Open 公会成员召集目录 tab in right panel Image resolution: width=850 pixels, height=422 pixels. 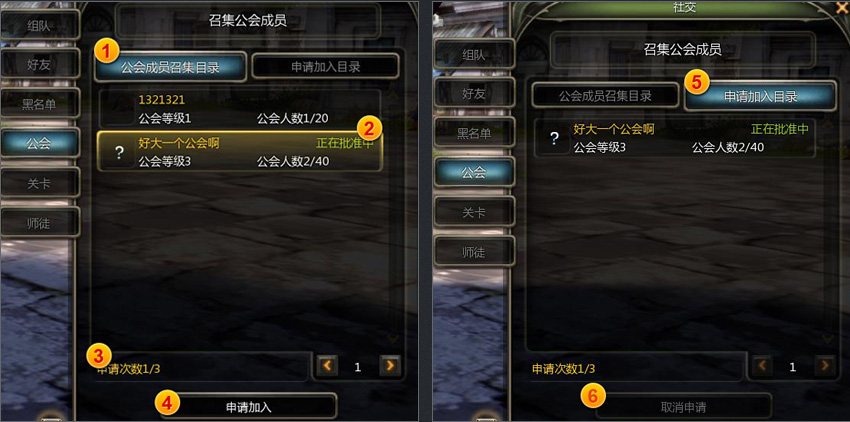605,96
